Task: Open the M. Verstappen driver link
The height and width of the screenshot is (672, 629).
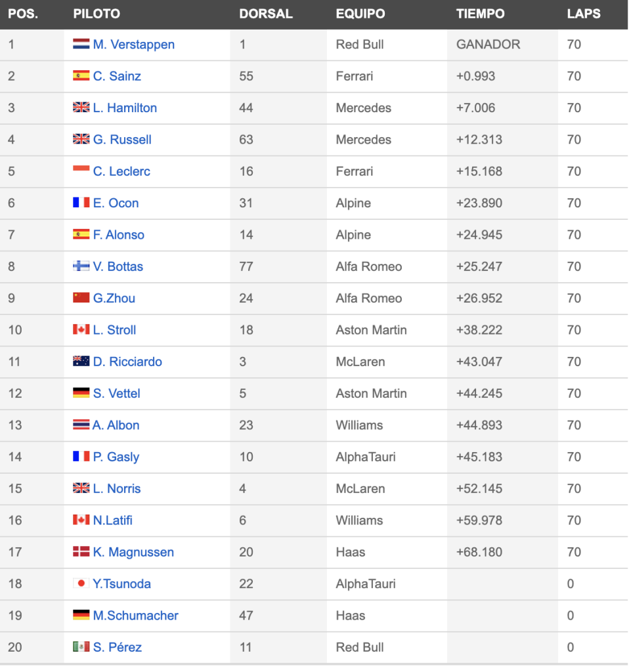Action: pos(134,45)
